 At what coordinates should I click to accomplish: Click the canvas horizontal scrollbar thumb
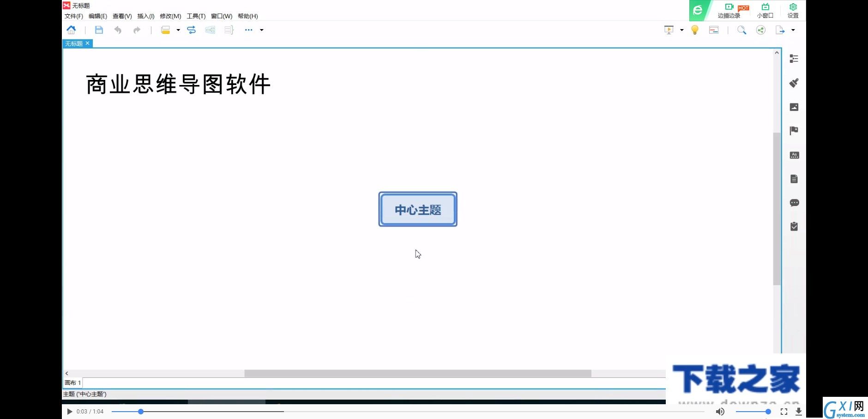(x=418, y=373)
